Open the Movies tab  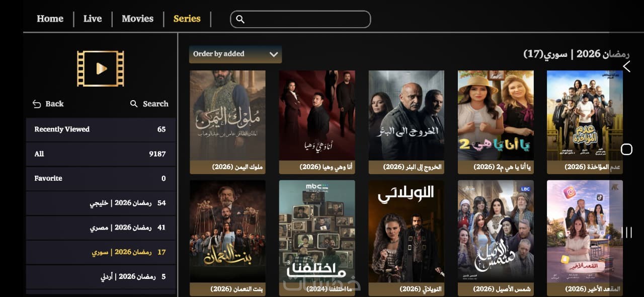137,19
